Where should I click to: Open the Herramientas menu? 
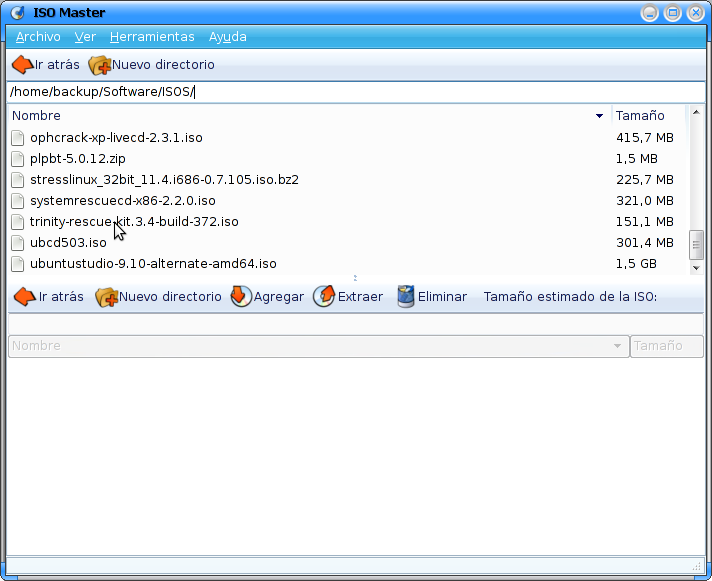(152, 37)
